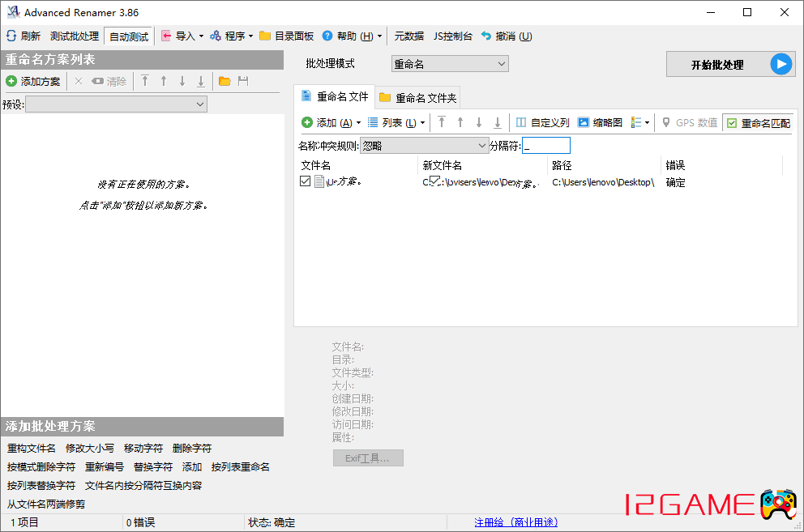804x532 pixels.
Task: Click green 添加方案 plus icon
Action: click(11, 81)
